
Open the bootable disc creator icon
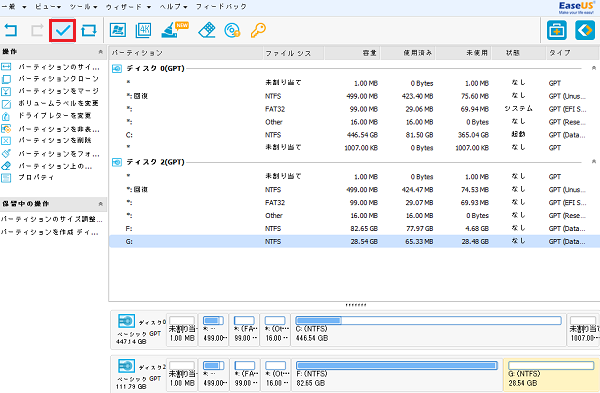[232, 30]
